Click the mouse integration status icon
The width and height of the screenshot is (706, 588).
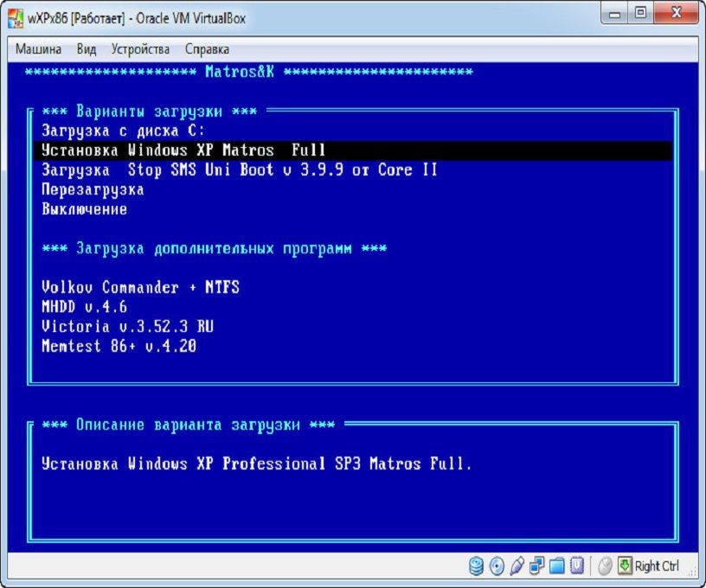tap(603, 566)
